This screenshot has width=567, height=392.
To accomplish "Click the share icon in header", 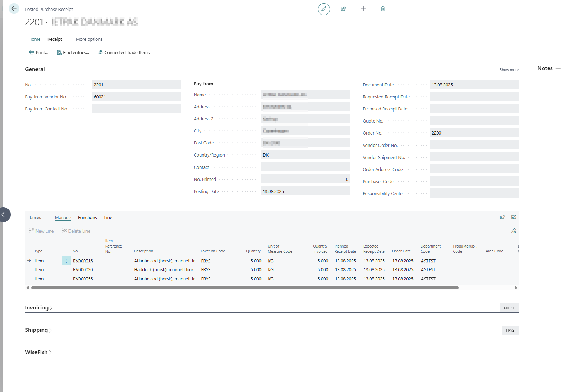I will point(343,9).
